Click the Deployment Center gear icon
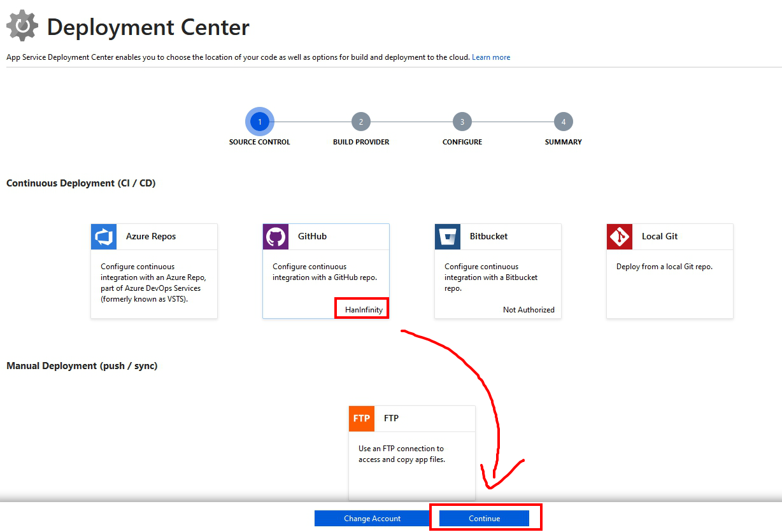Viewport: 782px width, 532px height. pyautogui.click(x=22, y=26)
